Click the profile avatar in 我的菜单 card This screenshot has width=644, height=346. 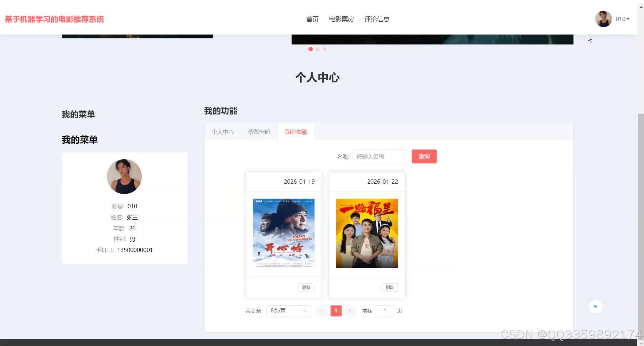[x=124, y=177]
